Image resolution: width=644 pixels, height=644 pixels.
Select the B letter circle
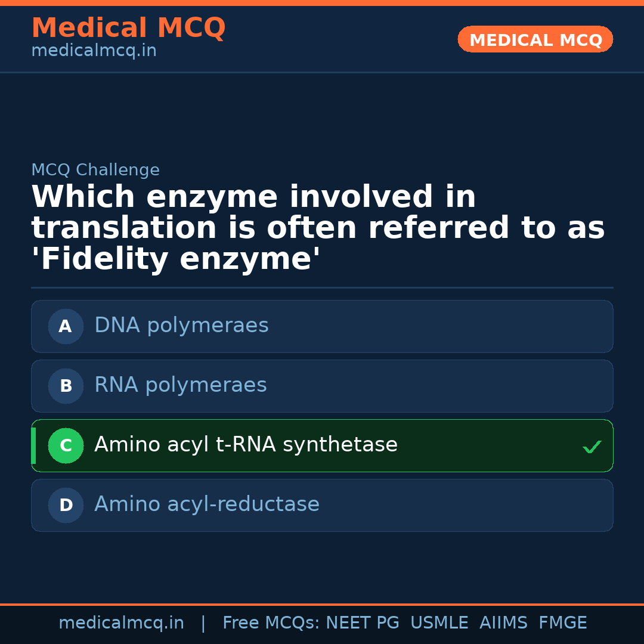point(66,386)
